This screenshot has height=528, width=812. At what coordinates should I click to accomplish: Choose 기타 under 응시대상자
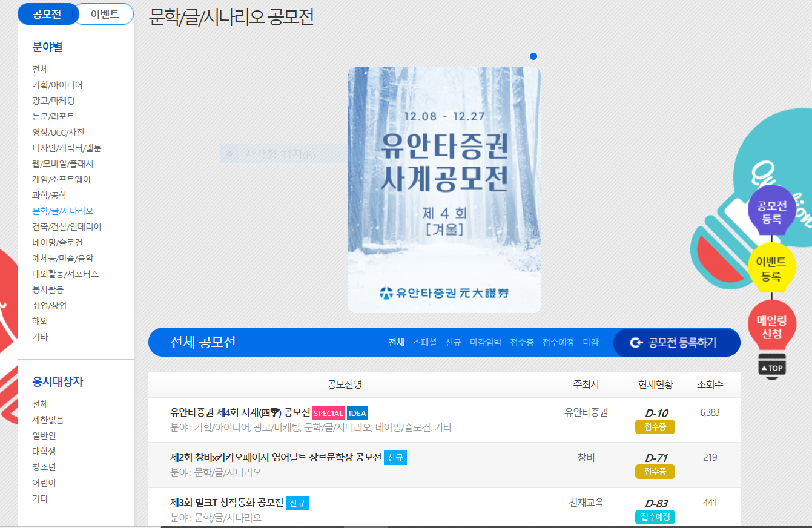(40, 498)
